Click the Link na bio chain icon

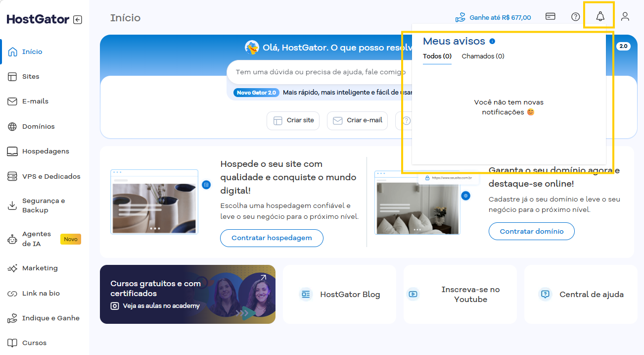pos(13,294)
